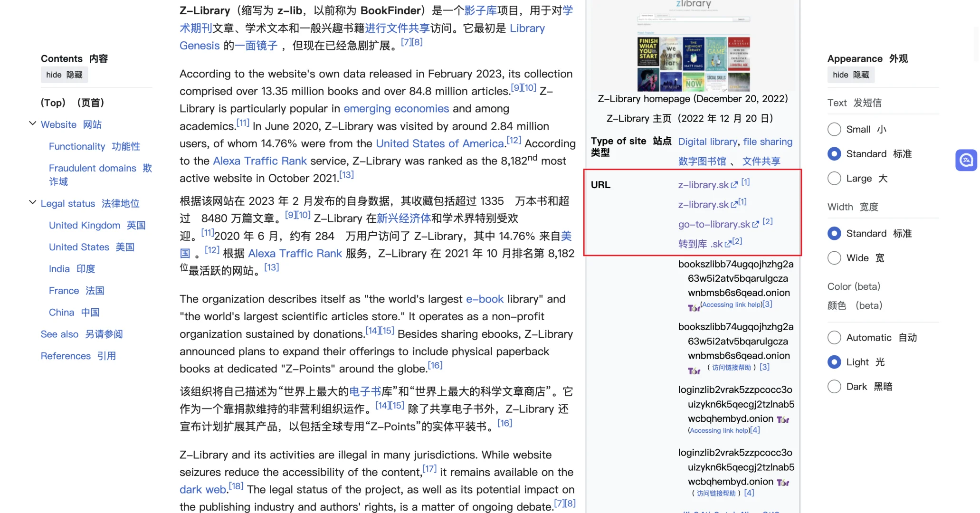Choose Light color mode
980x513 pixels.
[x=834, y=362]
